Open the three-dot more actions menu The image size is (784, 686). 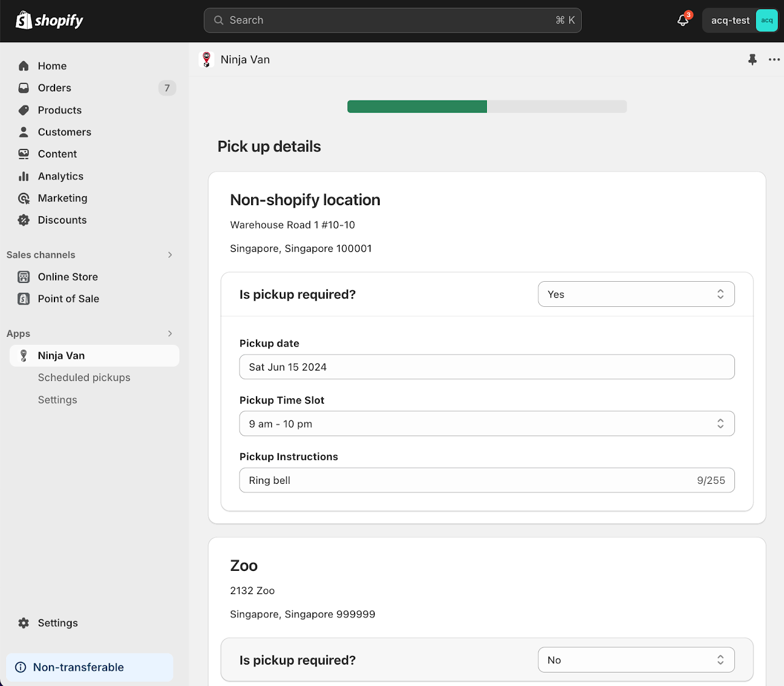point(774,59)
